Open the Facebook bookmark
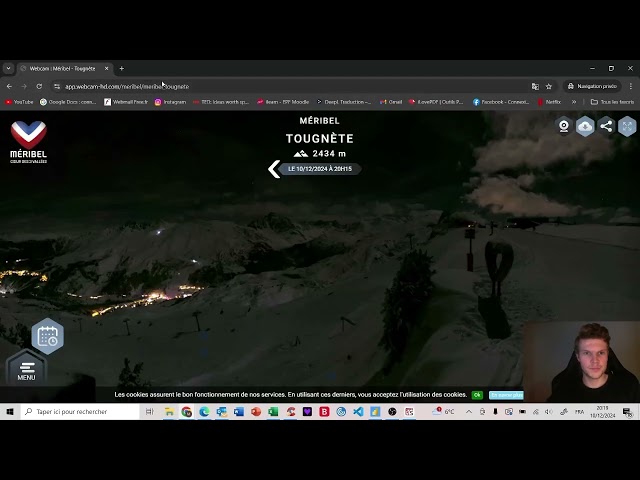 point(501,102)
